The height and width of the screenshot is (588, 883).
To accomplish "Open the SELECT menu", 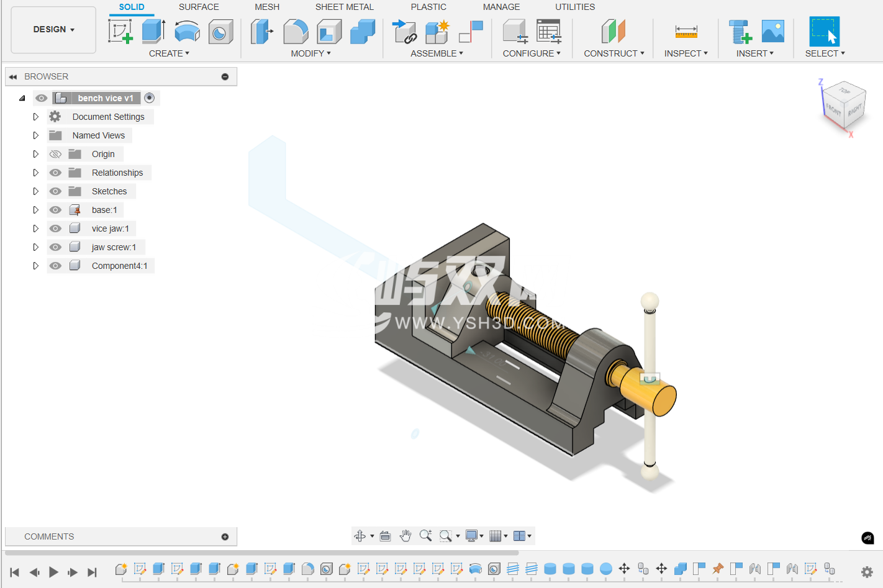I will point(825,53).
